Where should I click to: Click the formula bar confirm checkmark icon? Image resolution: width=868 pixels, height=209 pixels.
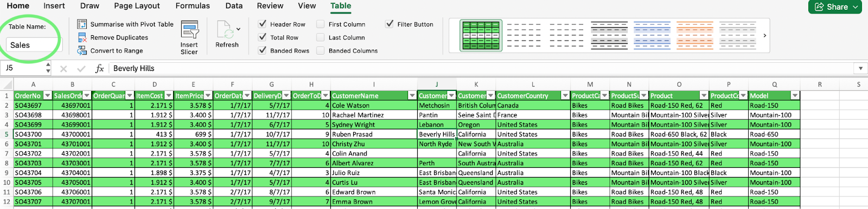point(81,68)
